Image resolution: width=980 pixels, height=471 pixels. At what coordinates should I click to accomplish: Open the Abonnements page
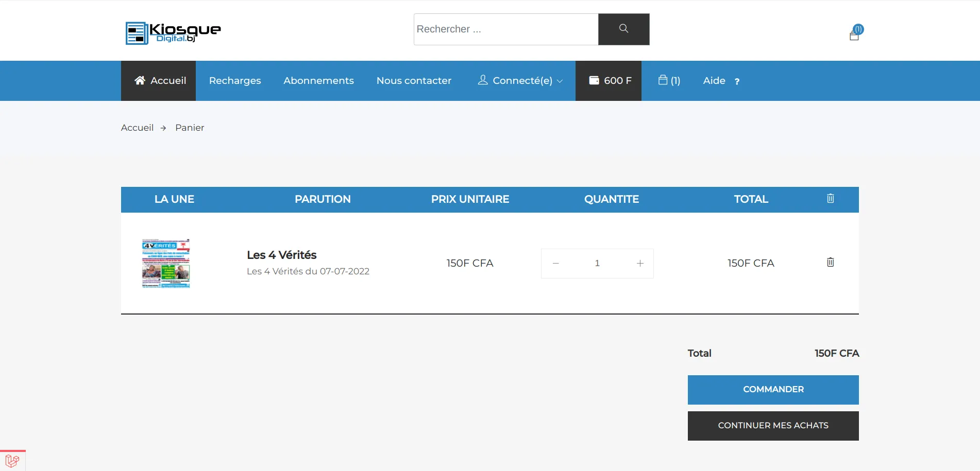[x=318, y=81]
